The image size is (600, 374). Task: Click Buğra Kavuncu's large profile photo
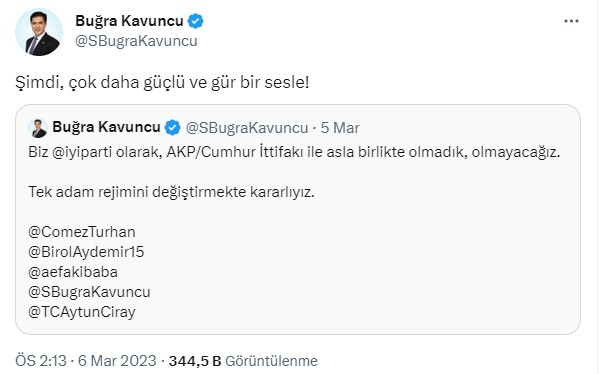(39, 33)
